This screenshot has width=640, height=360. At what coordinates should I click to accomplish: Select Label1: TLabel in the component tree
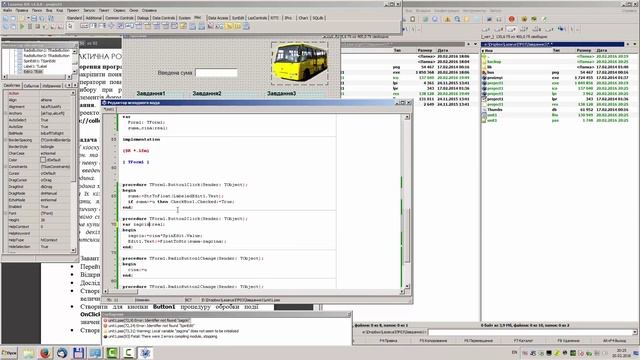tap(35, 66)
